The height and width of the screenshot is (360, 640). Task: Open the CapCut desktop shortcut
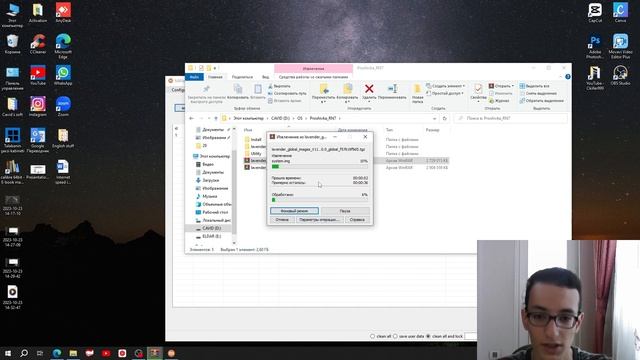(x=595, y=13)
